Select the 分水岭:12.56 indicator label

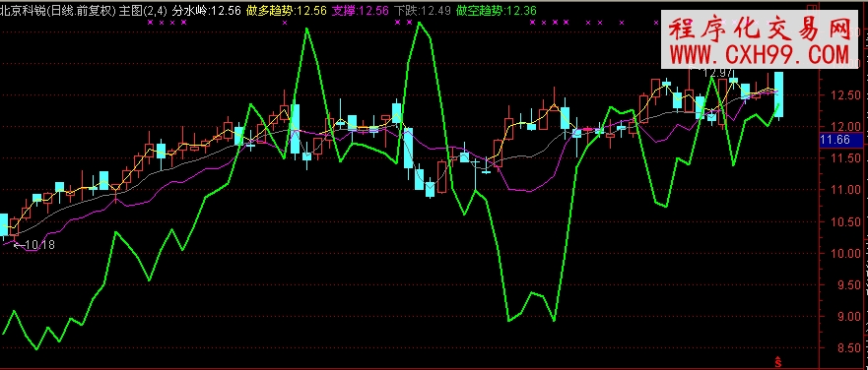pyautogui.click(x=207, y=11)
